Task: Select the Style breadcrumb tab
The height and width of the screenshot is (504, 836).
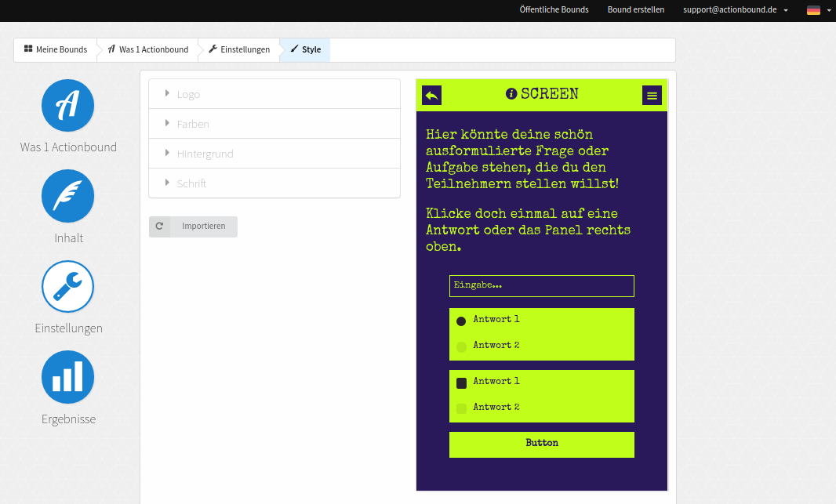Action: pos(306,49)
